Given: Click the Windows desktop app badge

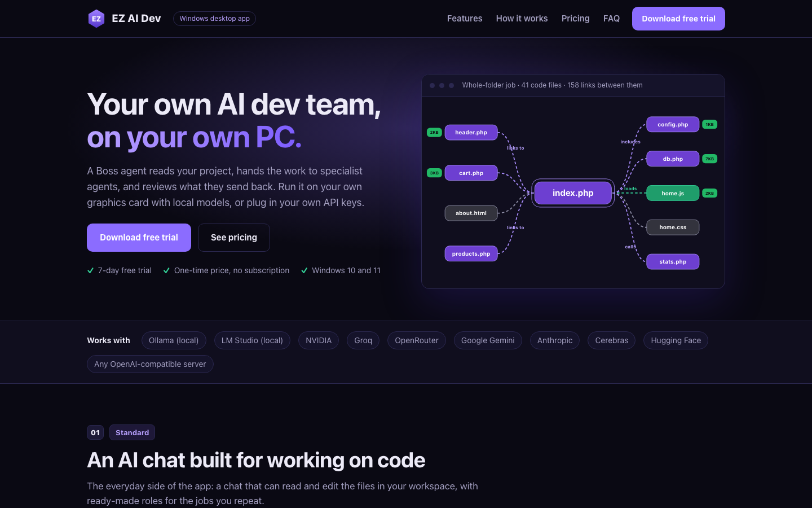Looking at the screenshot, I should coord(214,19).
